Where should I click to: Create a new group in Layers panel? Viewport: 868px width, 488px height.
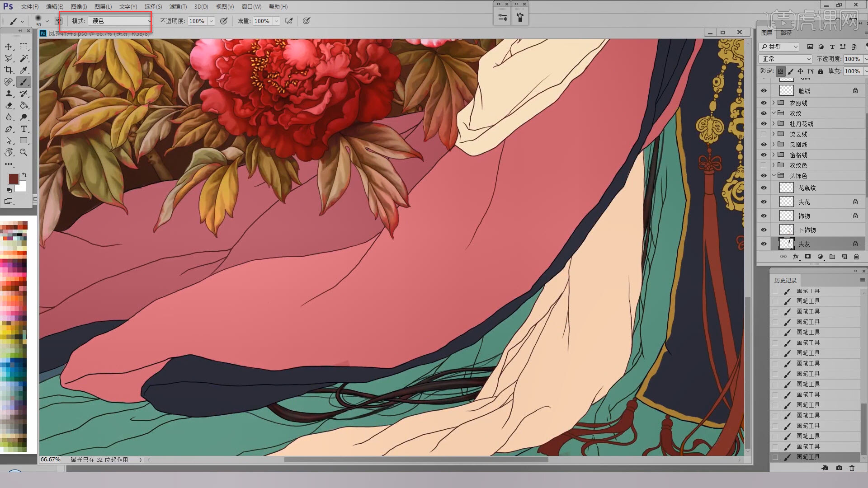832,257
